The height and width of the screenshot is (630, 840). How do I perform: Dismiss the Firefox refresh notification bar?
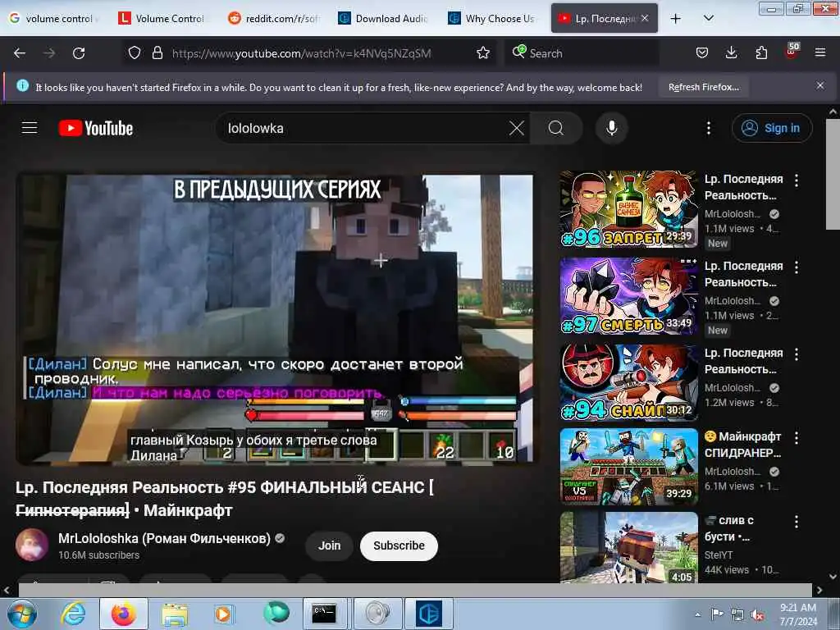820,85
